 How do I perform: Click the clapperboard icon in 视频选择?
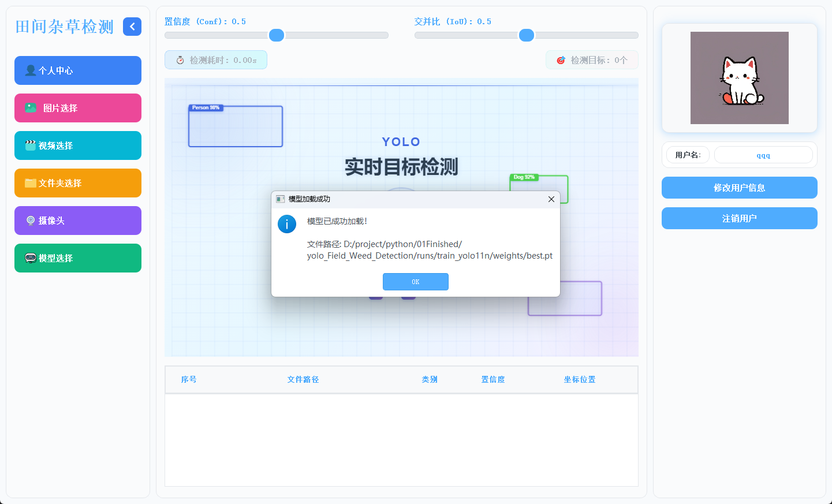[31, 145]
